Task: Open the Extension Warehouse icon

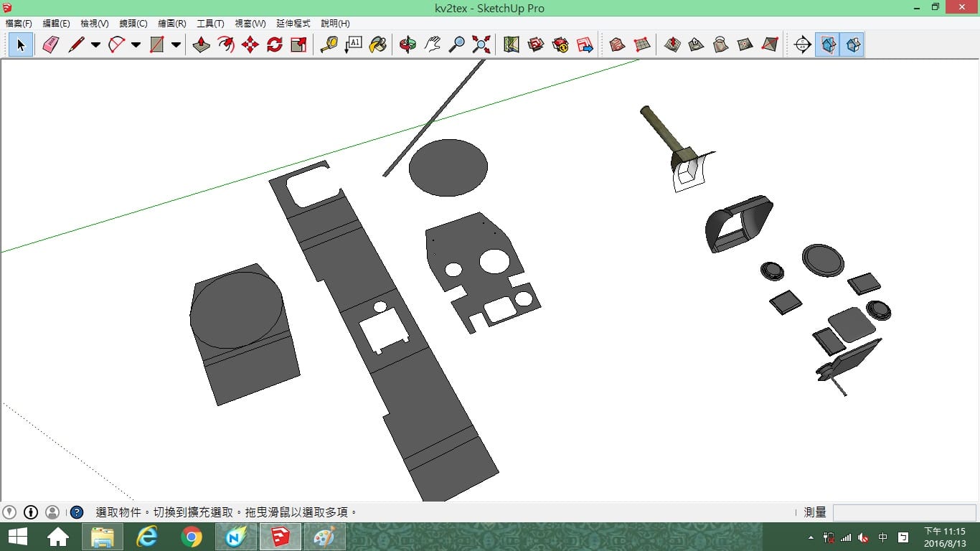Action: (x=560, y=45)
